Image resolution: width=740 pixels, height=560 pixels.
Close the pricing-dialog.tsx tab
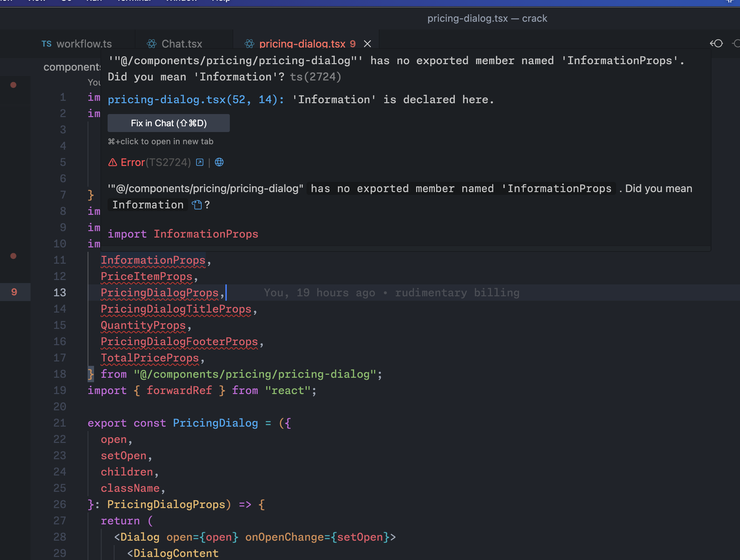[367, 44]
